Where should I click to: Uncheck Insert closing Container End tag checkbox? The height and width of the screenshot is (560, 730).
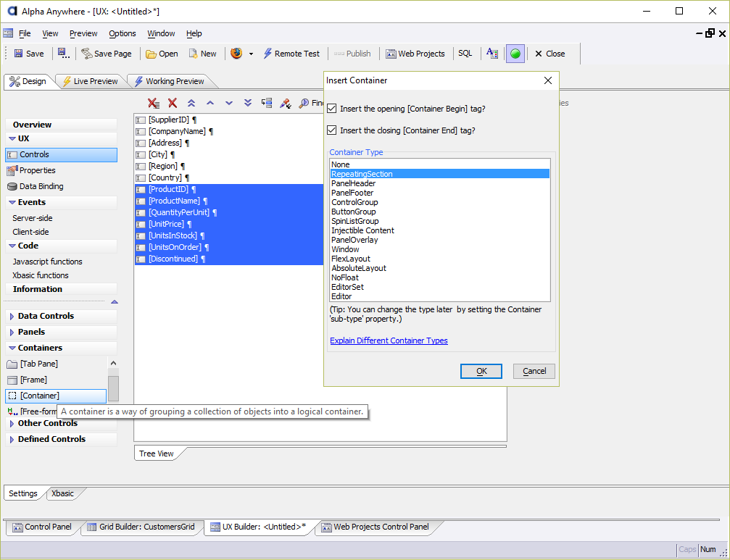331,130
